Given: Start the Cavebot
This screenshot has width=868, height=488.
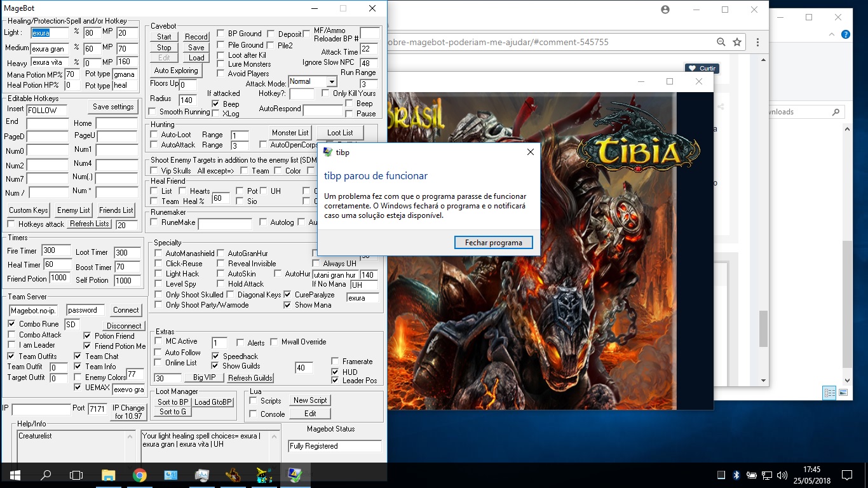Looking at the screenshot, I should point(165,37).
